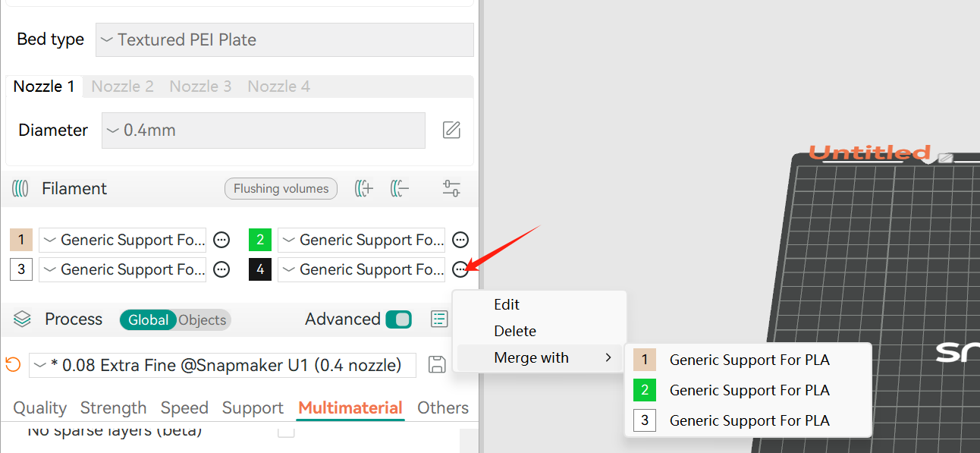
Task: Check the No sparse layers checkbox
Action: tap(286, 431)
